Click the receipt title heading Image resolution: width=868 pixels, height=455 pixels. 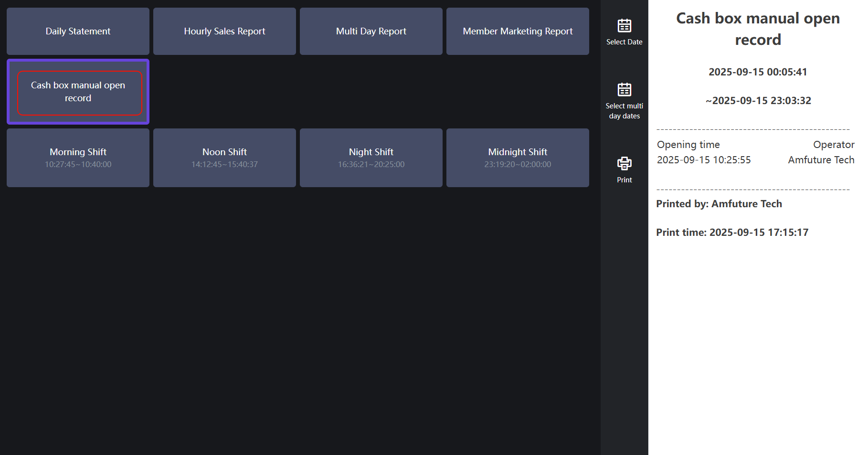pos(758,29)
